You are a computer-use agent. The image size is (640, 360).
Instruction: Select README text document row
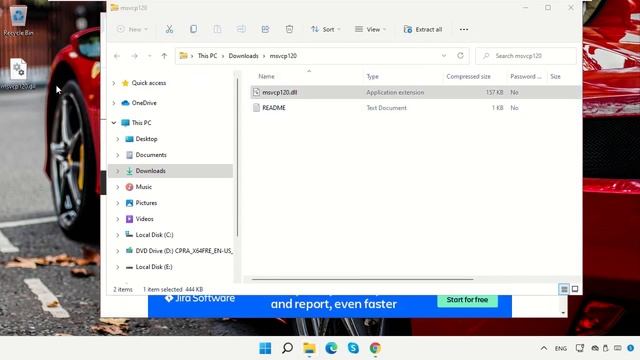(x=415, y=108)
